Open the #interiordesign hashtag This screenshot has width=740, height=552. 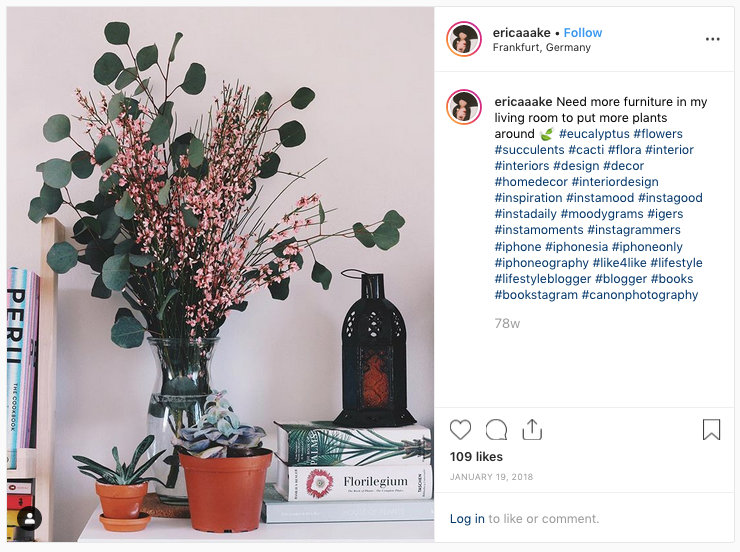pos(614,182)
